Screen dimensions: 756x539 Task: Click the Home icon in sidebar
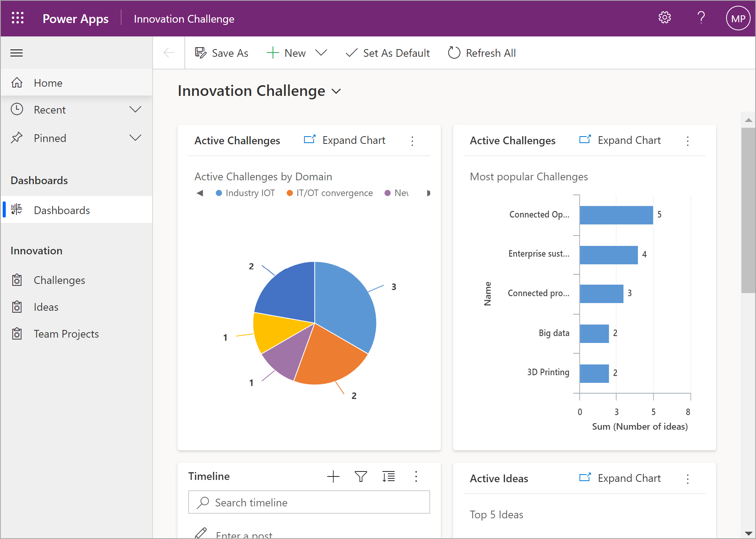pyautogui.click(x=18, y=82)
